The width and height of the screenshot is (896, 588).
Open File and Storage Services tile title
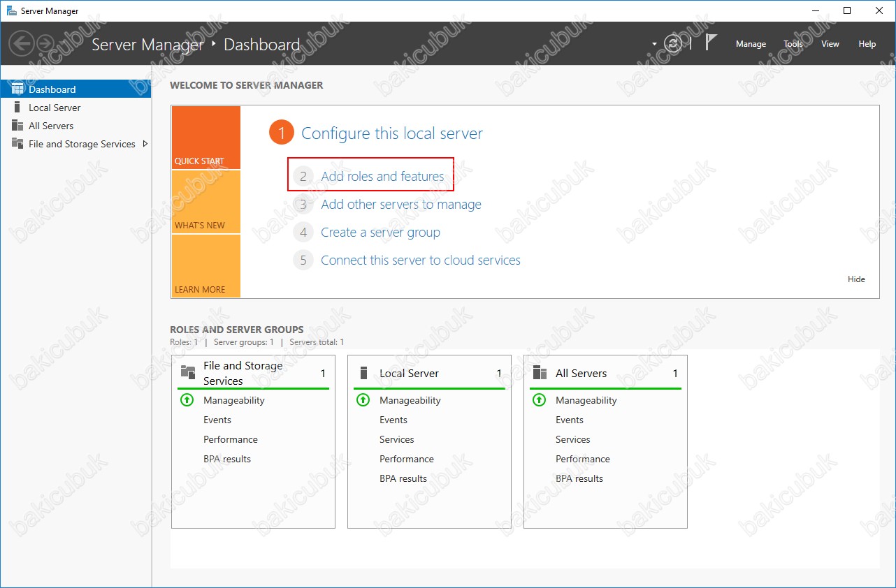pyautogui.click(x=243, y=373)
